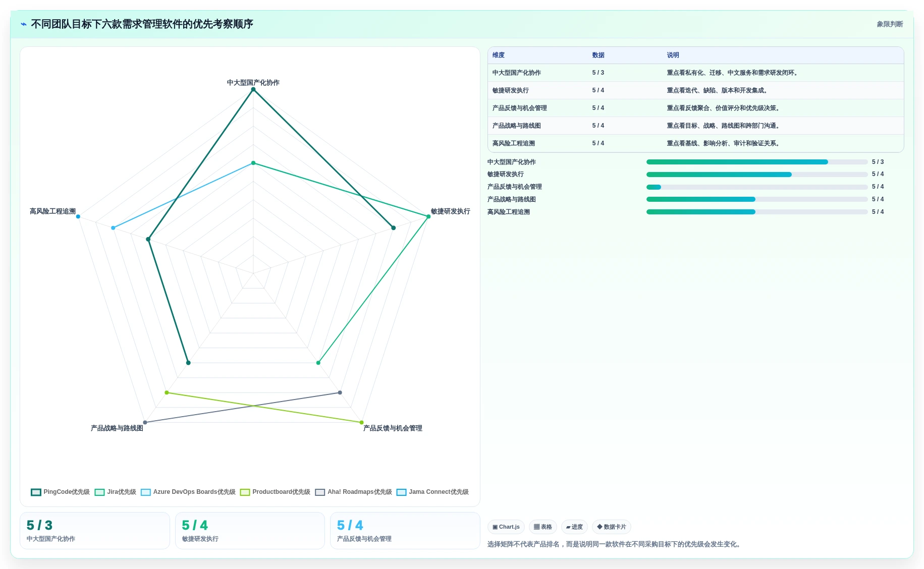Click the Jira data point on 敏捷研发执行 axis

428,216
